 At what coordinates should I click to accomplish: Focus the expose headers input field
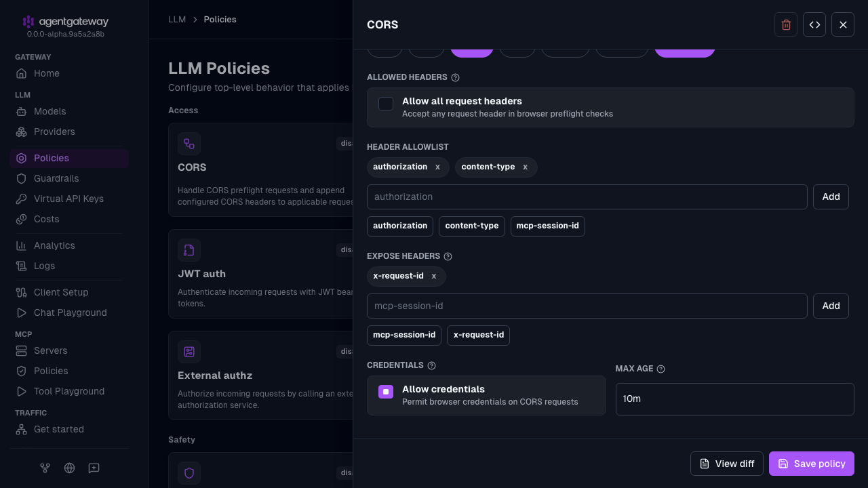(587, 306)
